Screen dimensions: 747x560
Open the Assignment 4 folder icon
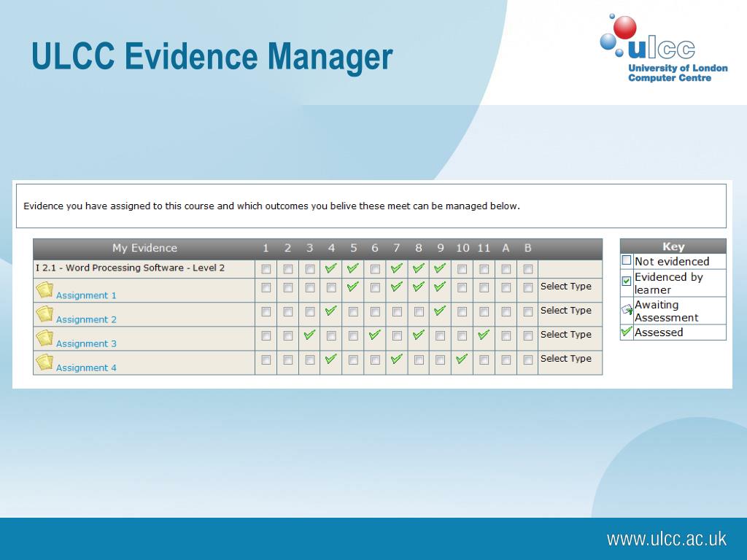click(44, 362)
